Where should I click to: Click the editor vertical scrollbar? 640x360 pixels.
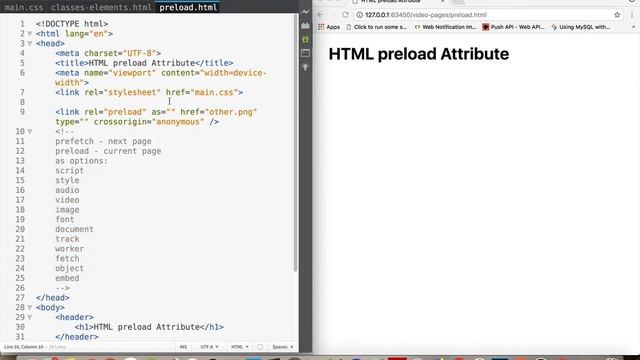click(x=295, y=143)
